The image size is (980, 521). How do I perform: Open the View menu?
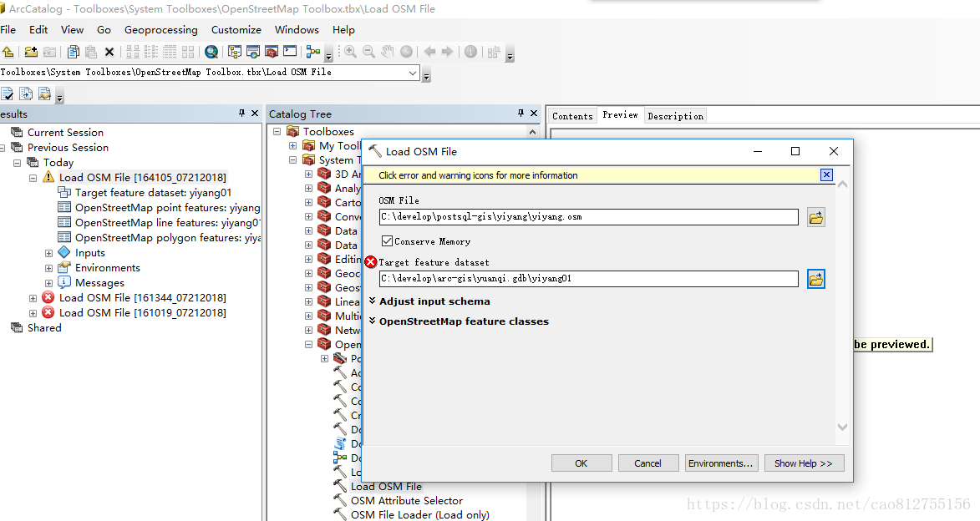72,29
